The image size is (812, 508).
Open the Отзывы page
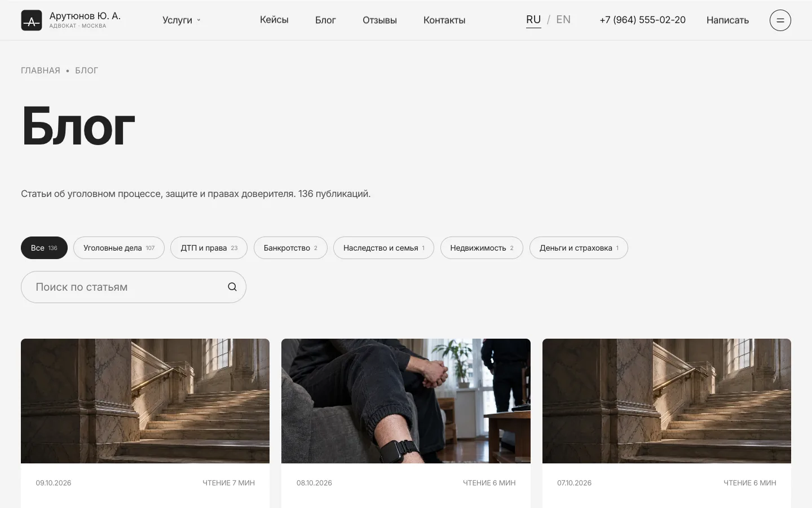click(379, 20)
